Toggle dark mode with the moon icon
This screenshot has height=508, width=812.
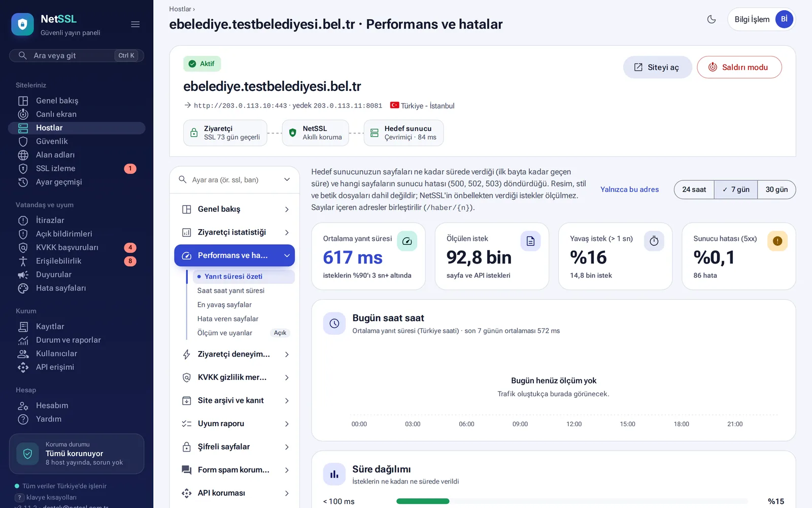click(712, 19)
